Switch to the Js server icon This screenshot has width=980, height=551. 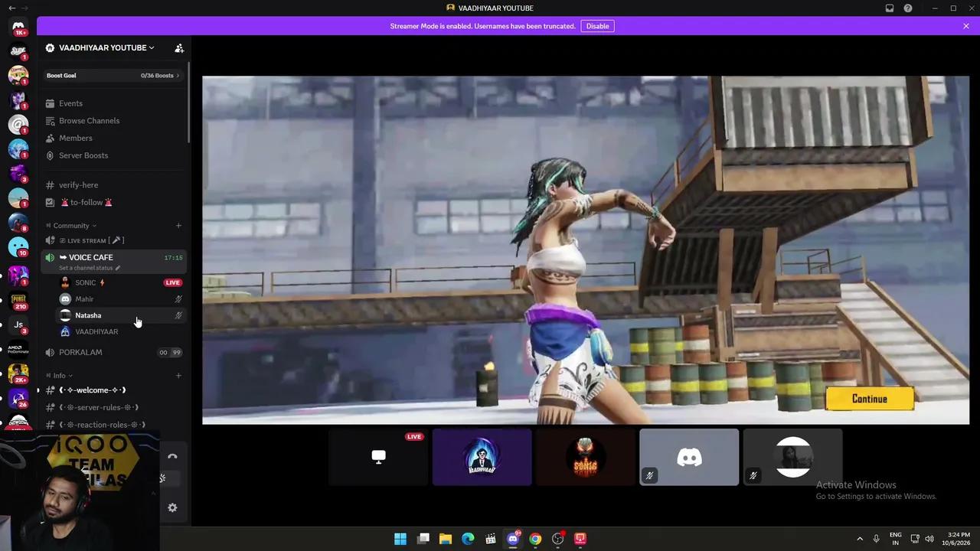tap(18, 324)
